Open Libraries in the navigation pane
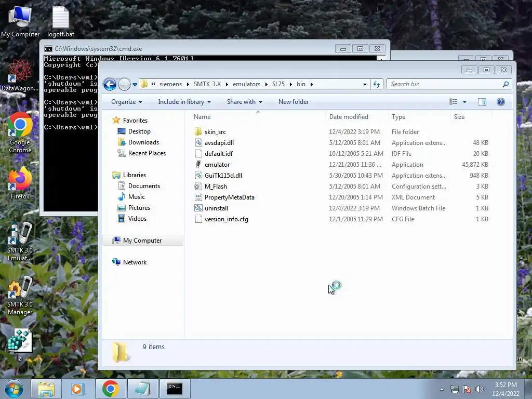Image resolution: width=532 pixels, height=399 pixels. (x=135, y=175)
